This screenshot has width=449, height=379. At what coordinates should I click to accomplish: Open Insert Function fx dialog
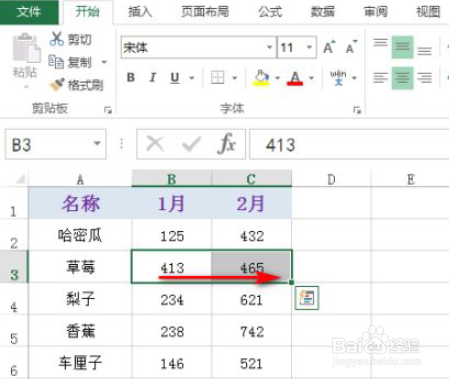pos(227,144)
